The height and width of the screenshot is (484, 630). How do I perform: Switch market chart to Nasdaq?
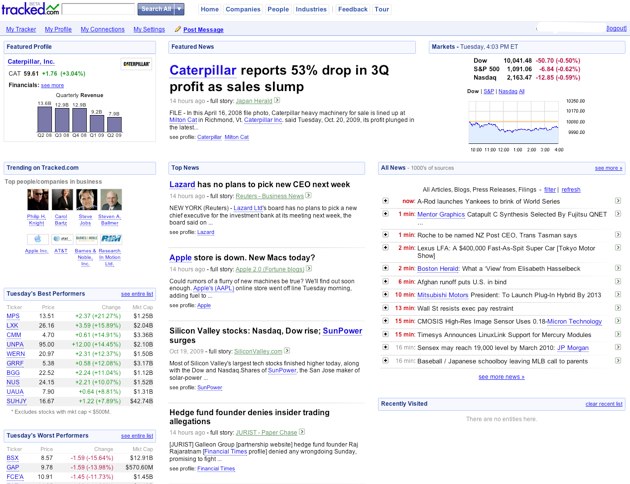(508, 91)
